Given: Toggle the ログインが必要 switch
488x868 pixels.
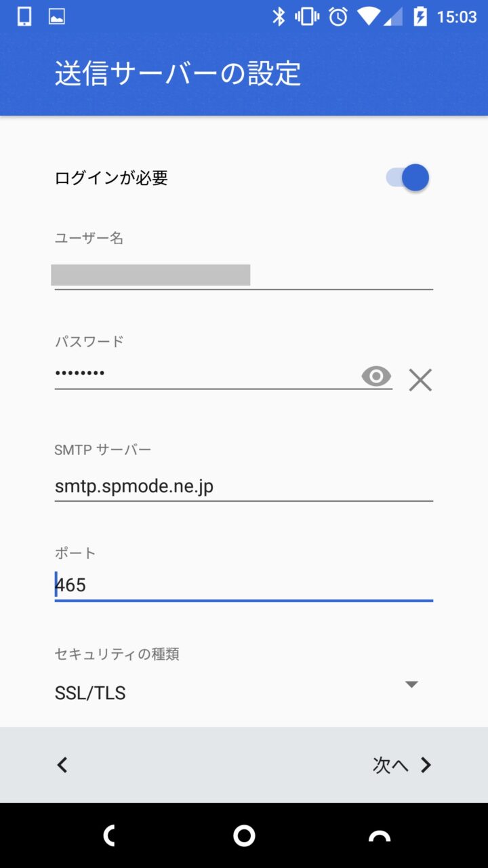Looking at the screenshot, I should coord(408,178).
